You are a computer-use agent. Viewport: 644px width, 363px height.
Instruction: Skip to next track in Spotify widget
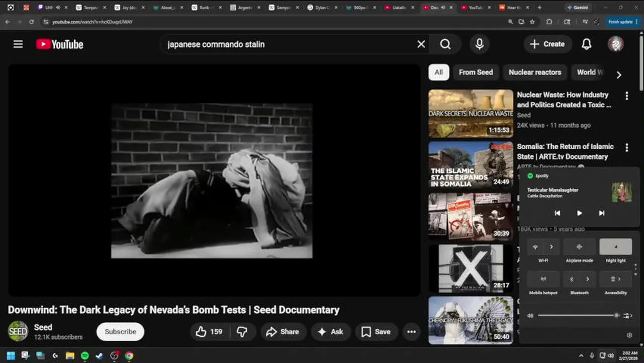[x=601, y=213]
